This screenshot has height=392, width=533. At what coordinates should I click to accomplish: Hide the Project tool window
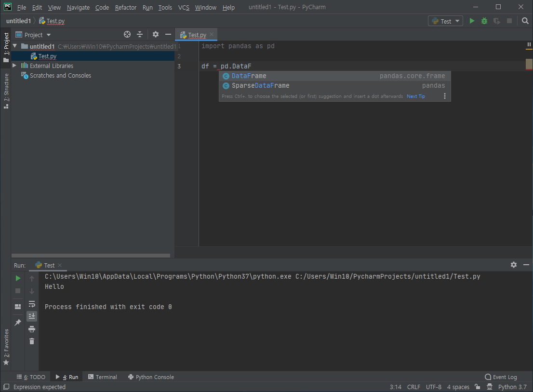[x=168, y=34]
